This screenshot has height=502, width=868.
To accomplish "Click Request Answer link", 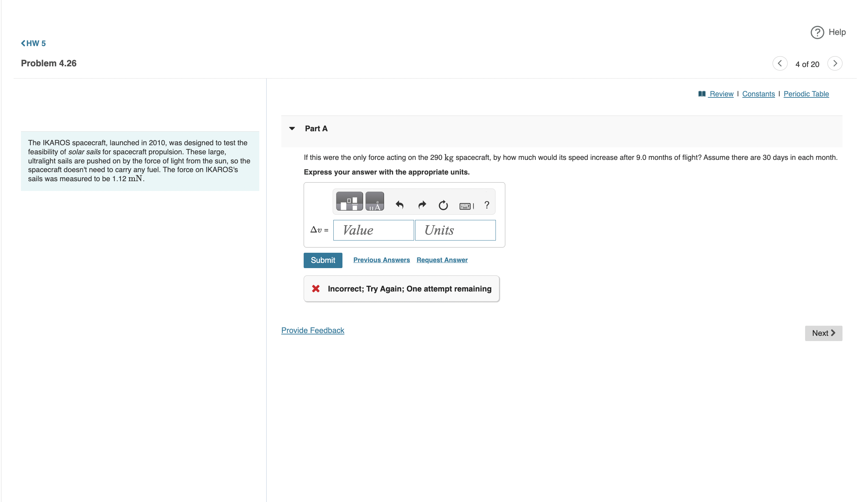I will [x=442, y=260].
